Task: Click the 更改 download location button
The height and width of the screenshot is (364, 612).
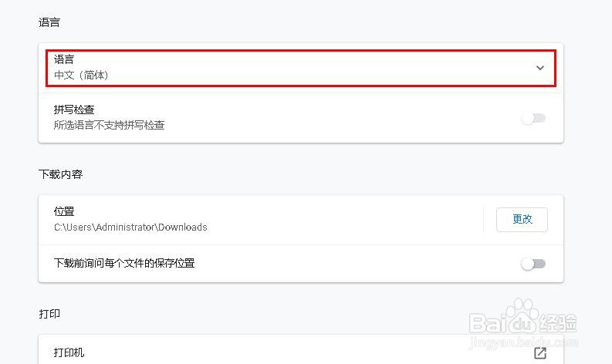Action: click(522, 220)
